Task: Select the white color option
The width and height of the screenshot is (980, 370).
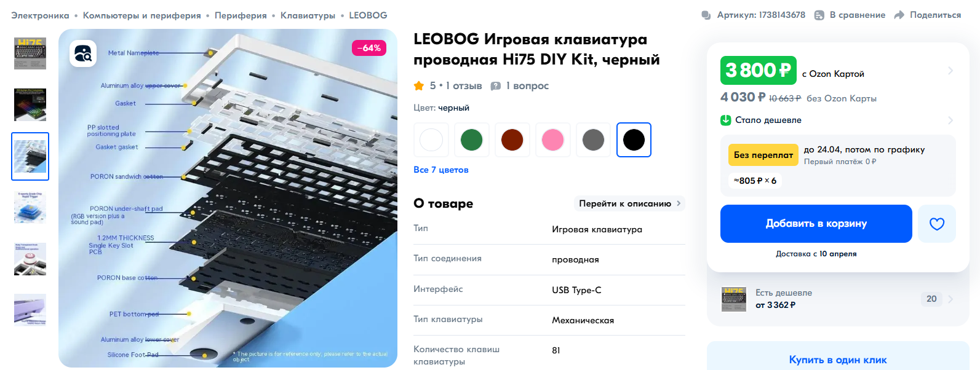Action: (431, 140)
